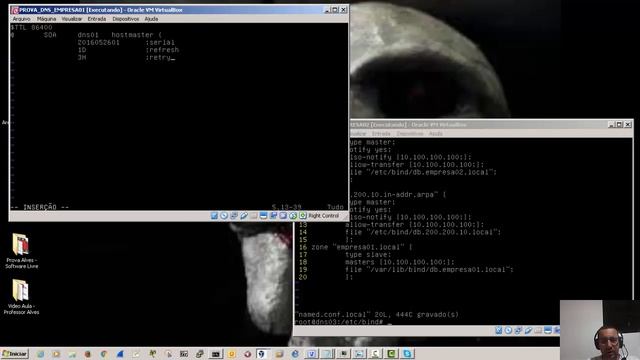Screen dimensions: 640x360
Task: Click the optical disc icon in EMPRESA01 status bar
Action: (x=224, y=216)
